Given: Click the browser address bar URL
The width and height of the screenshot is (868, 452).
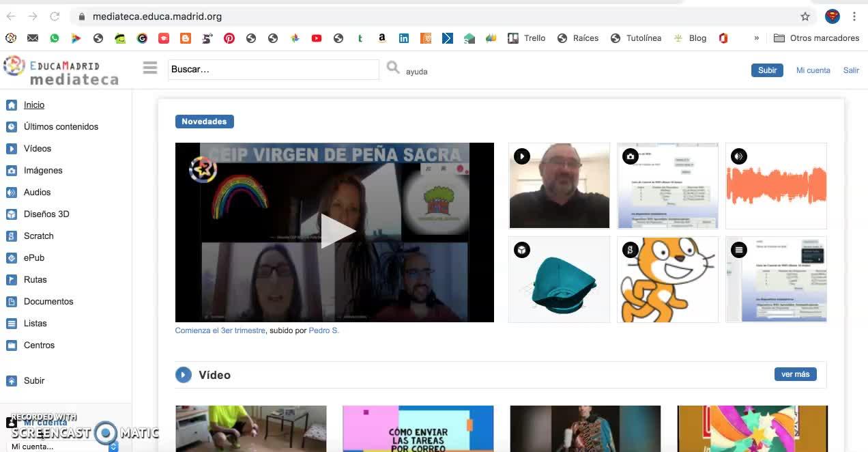Looking at the screenshot, I should (x=157, y=16).
